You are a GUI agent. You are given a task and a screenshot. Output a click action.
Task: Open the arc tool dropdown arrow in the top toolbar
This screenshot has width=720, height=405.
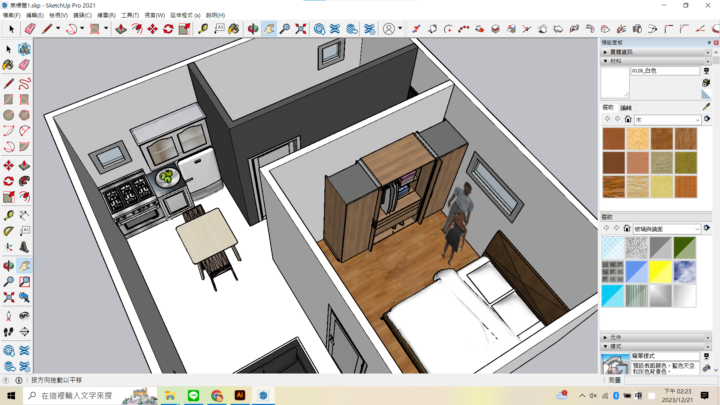click(x=82, y=29)
